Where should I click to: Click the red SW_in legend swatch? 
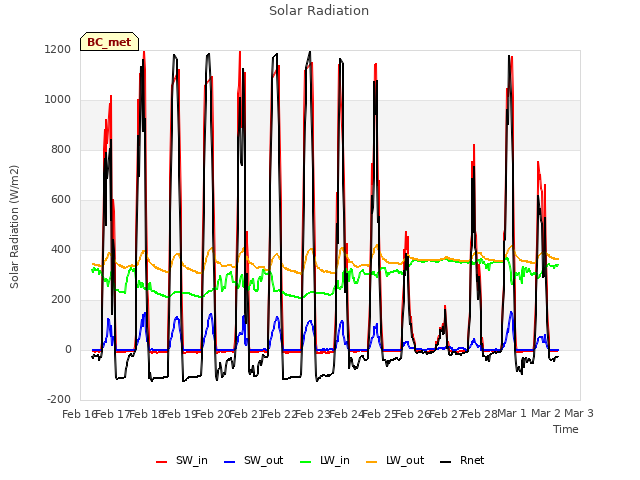point(162,462)
